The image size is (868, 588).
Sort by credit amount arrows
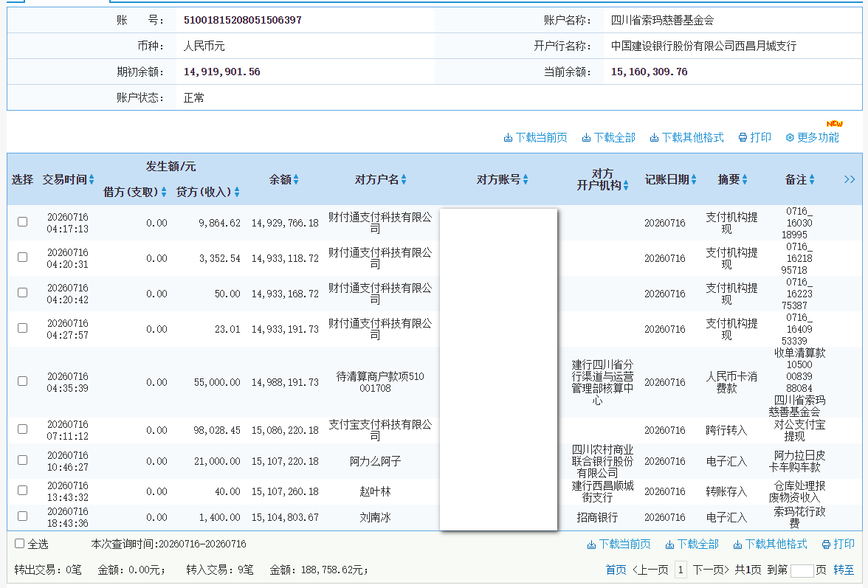(237, 192)
